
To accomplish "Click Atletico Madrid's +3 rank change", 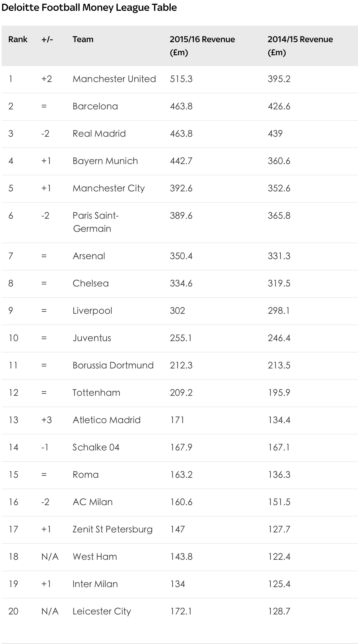I will [46, 420].
